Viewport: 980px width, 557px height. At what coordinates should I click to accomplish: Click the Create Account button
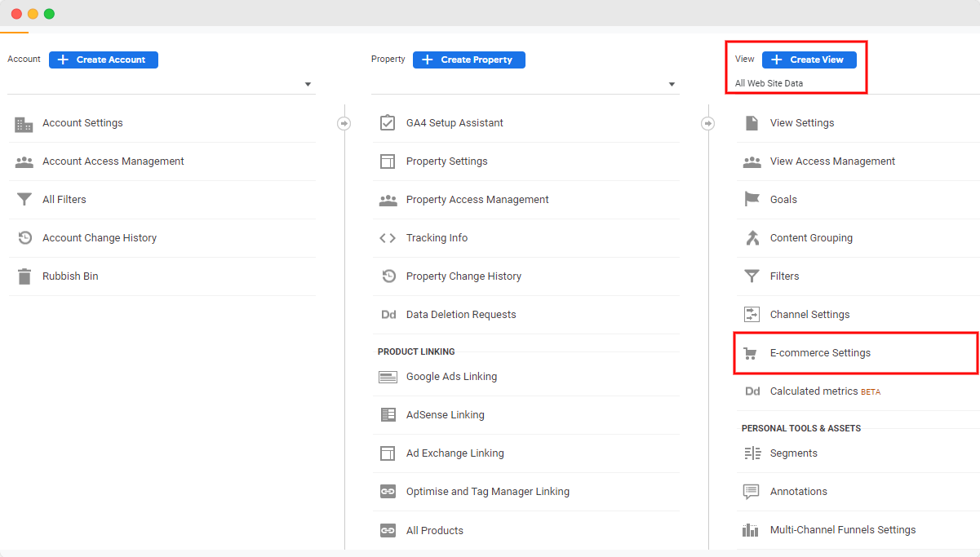[103, 60]
